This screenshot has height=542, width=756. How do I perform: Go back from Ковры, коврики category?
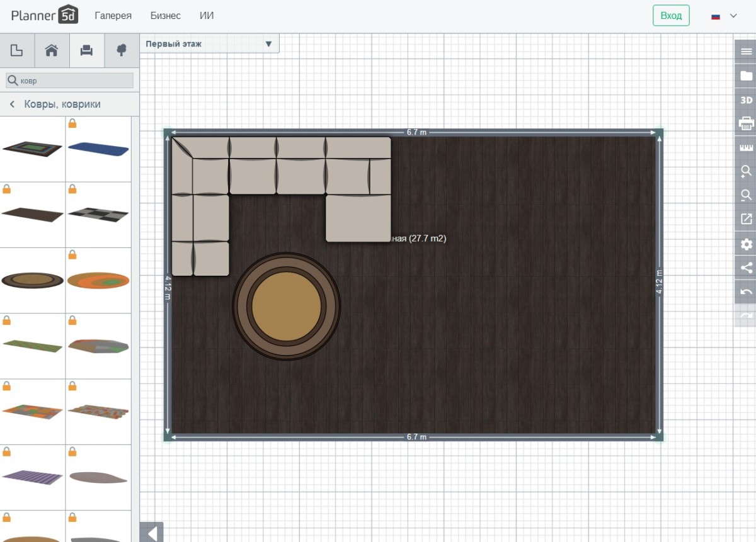12,104
